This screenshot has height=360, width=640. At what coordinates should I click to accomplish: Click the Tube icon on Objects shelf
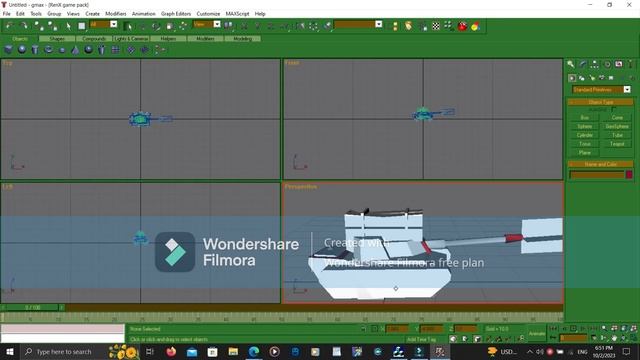point(101,50)
